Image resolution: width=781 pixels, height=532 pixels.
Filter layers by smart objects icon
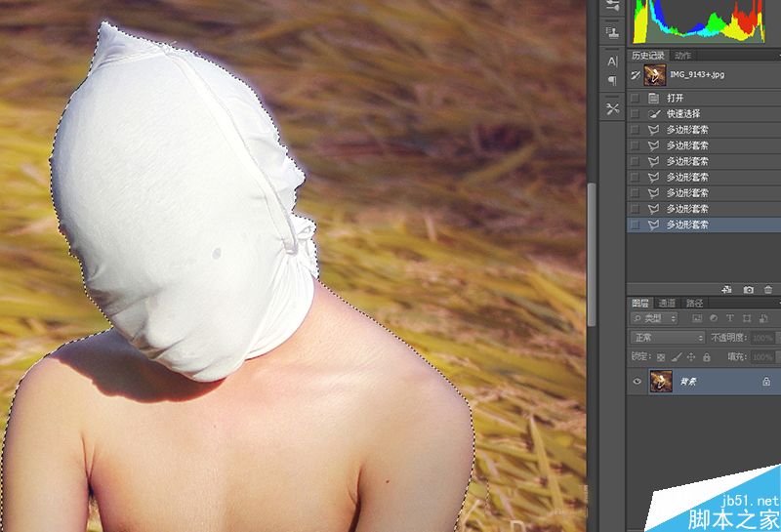click(763, 318)
